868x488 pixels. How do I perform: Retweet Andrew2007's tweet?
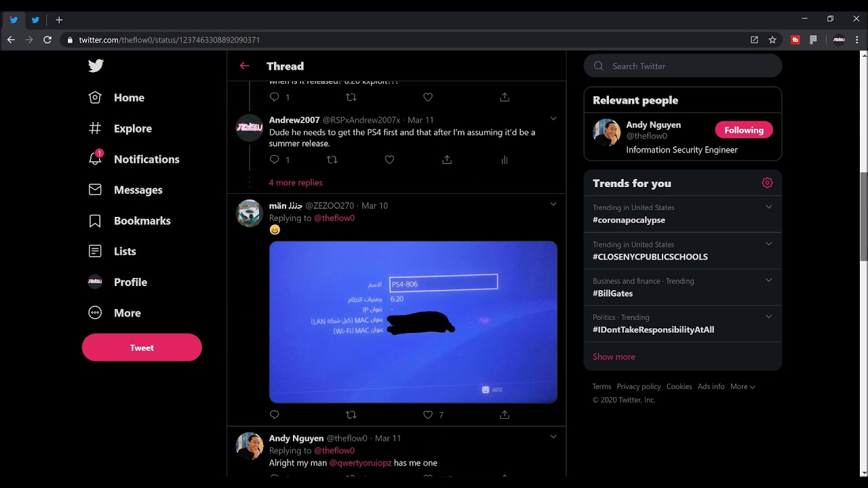[x=332, y=160]
